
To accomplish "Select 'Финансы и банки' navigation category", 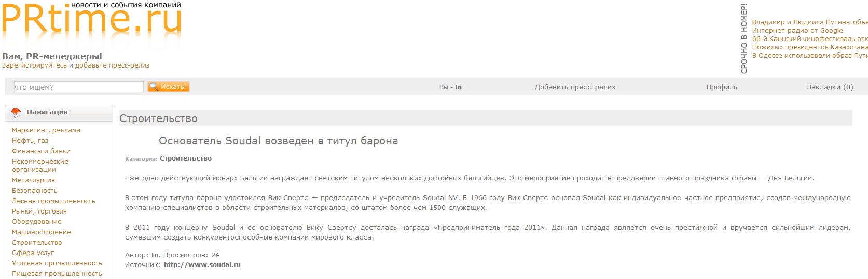I will point(41,151).
